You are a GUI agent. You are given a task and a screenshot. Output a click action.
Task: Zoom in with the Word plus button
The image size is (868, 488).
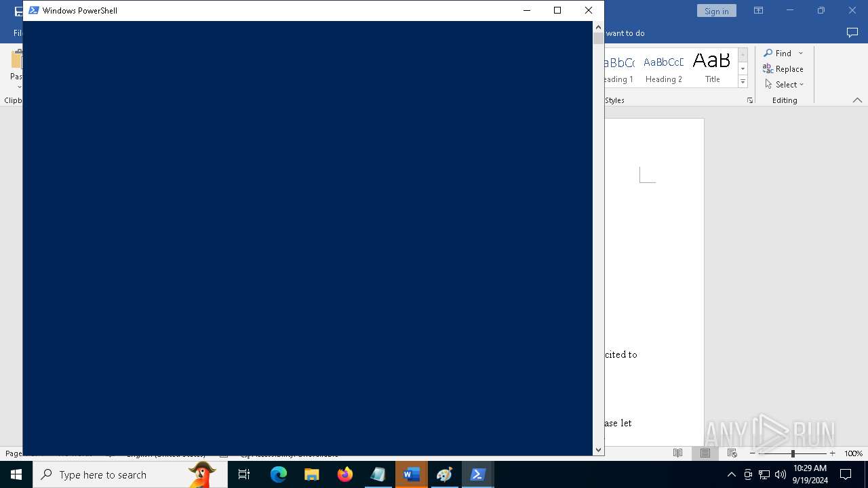(x=832, y=453)
